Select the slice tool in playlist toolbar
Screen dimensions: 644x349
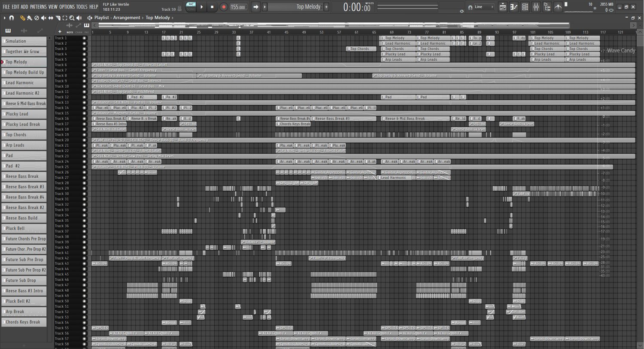pyautogui.click(x=58, y=18)
